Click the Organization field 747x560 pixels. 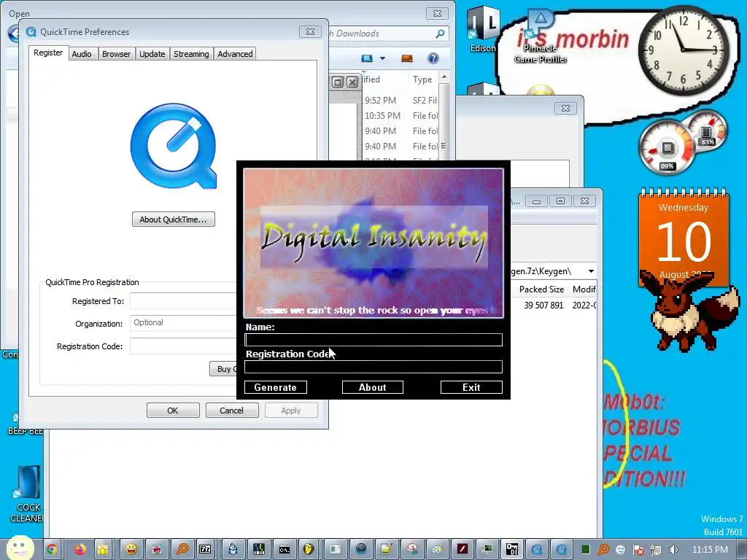click(183, 323)
